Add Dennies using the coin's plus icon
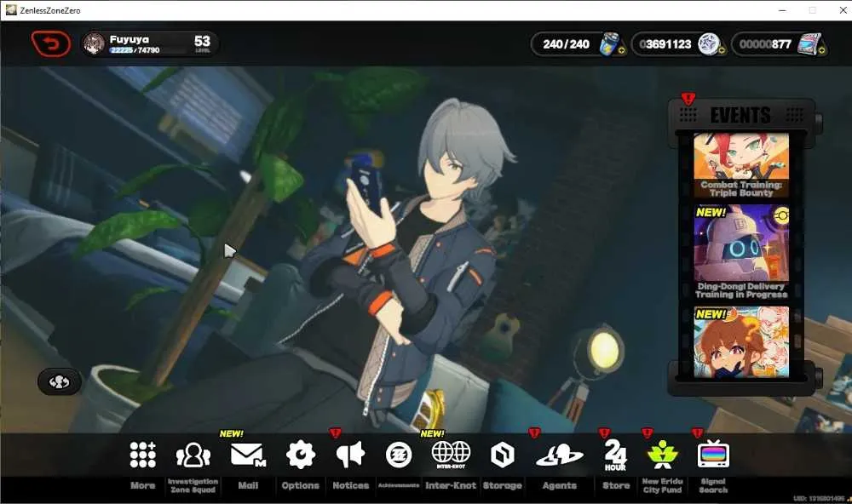852x504 pixels. click(722, 50)
